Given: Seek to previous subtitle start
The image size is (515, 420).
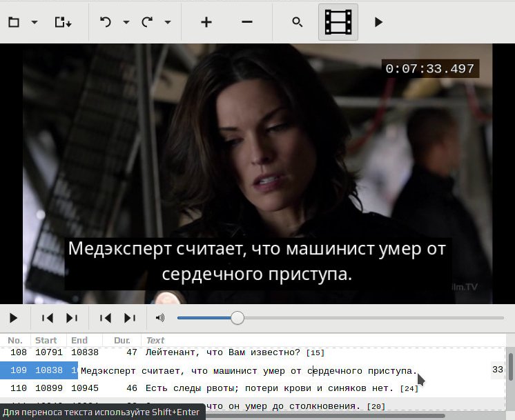Looking at the screenshot, I should click(48, 318).
